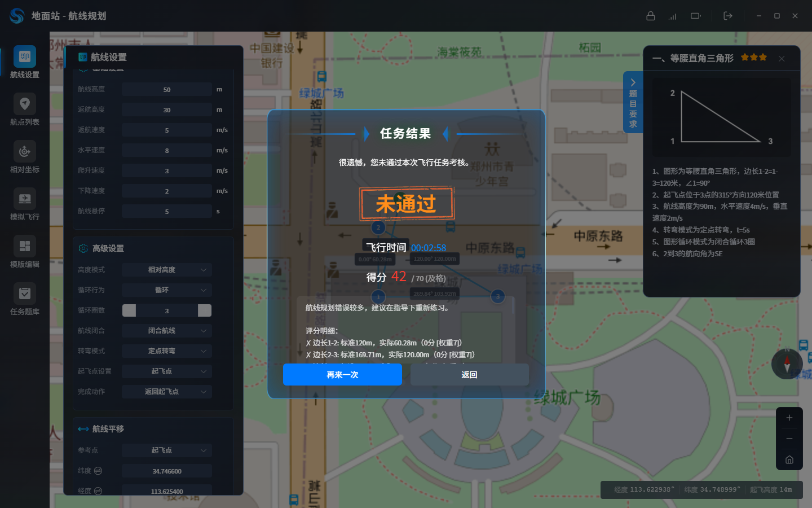Click the score value 42
Viewport: 812px width, 508px height.
point(399,276)
